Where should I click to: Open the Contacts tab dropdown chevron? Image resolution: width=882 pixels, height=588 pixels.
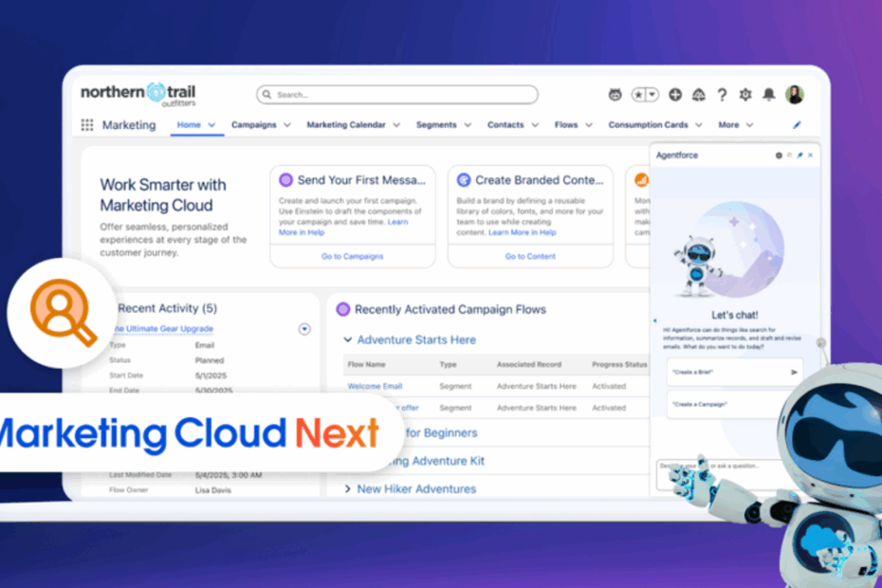click(535, 125)
